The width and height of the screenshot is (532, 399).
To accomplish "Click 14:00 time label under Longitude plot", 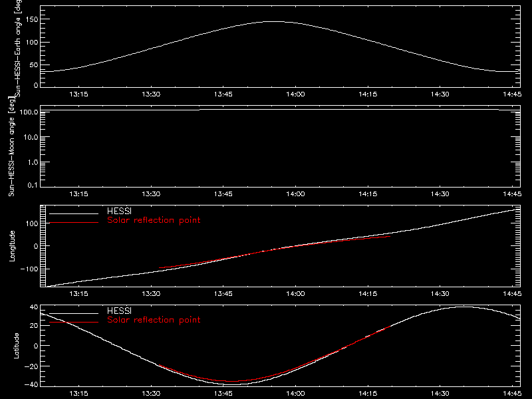I will [x=295, y=293].
